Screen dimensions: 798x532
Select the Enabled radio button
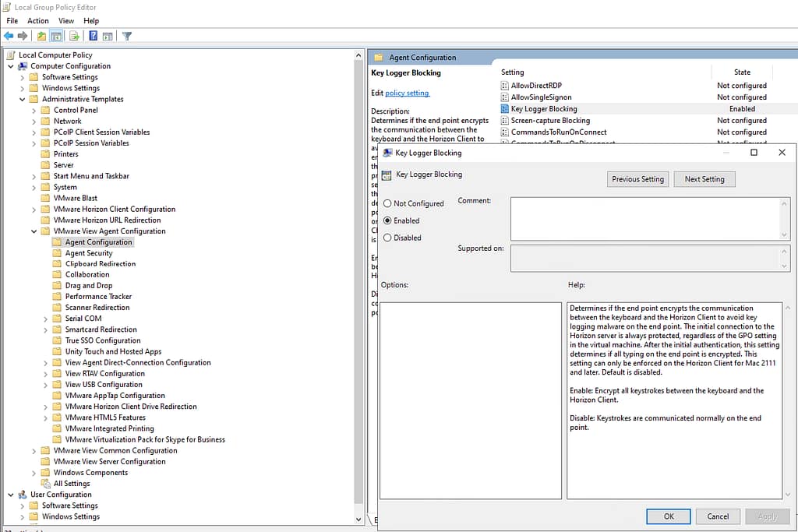pyautogui.click(x=388, y=220)
